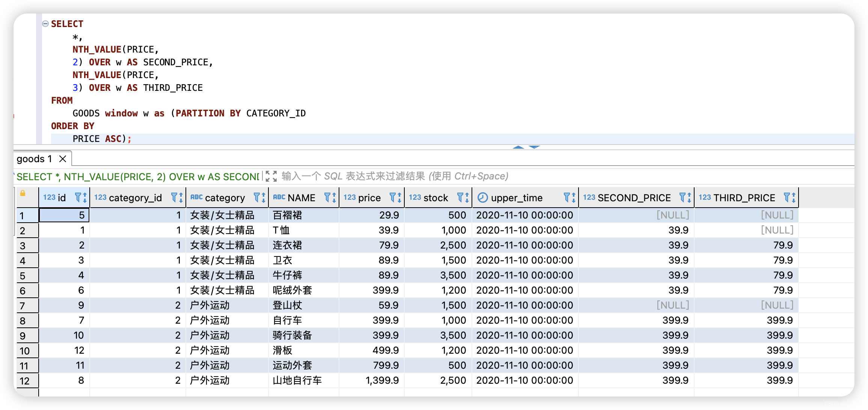This screenshot has height=410, width=868.
Task: Click the stock cell 2,500 for 山地自行车
Action: tap(438, 380)
